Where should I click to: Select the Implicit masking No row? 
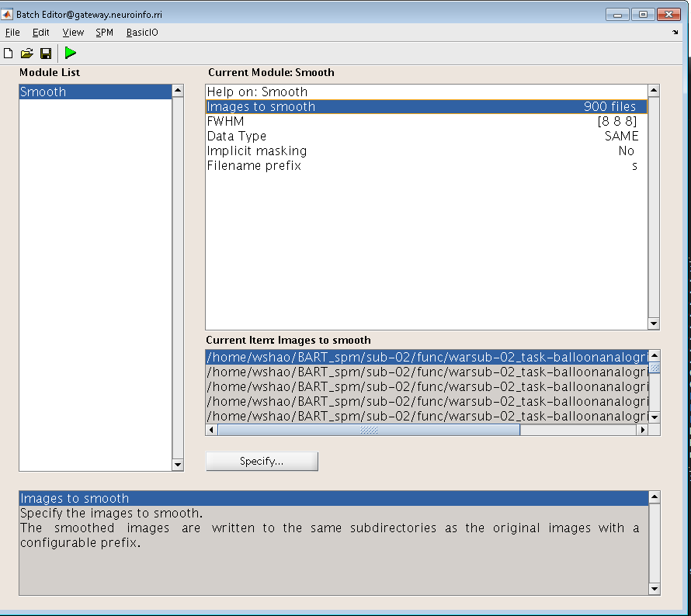coord(426,151)
